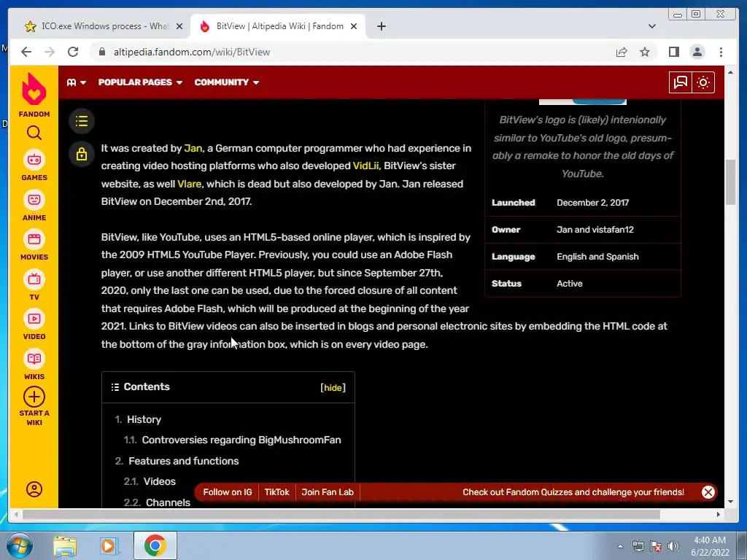Expand the Community menu
Screen dimensions: 747x560
click(226, 82)
